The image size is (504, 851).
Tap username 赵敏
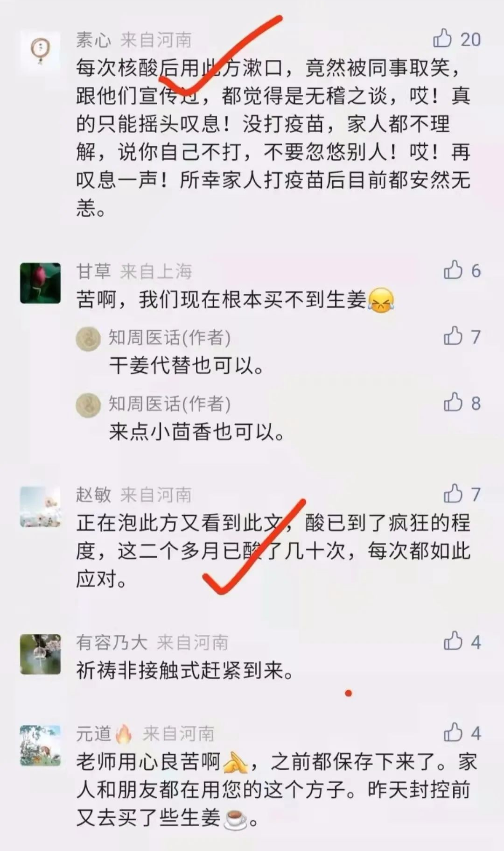point(94,495)
